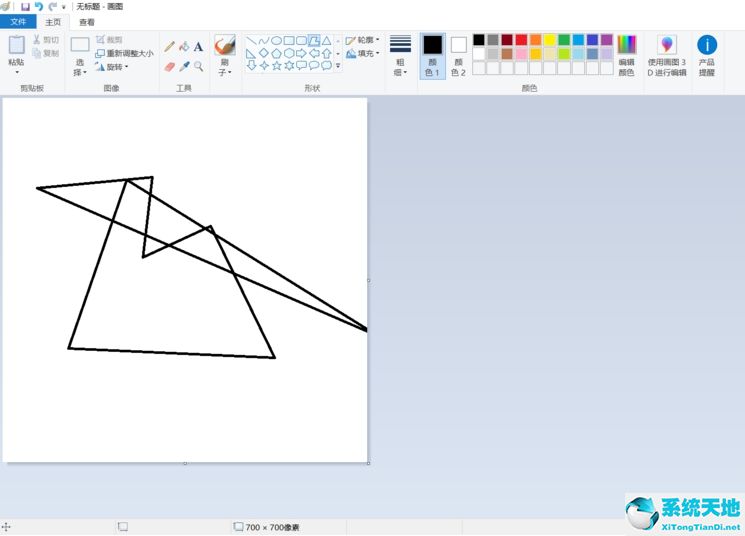This screenshot has width=745, height=536.
Task: Open the 文件 file menu
Action: tap(18, 22)
